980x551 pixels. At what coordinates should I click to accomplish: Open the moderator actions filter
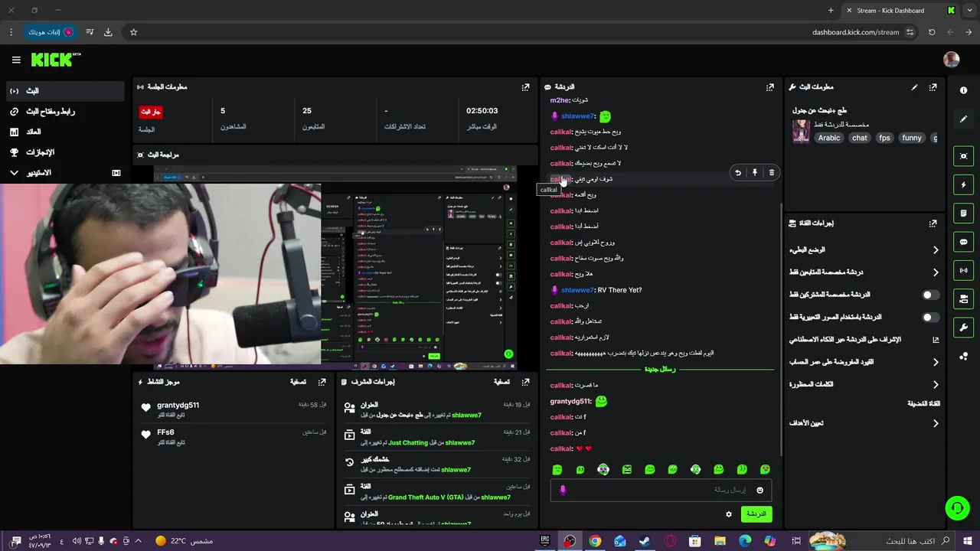[501, 381]
